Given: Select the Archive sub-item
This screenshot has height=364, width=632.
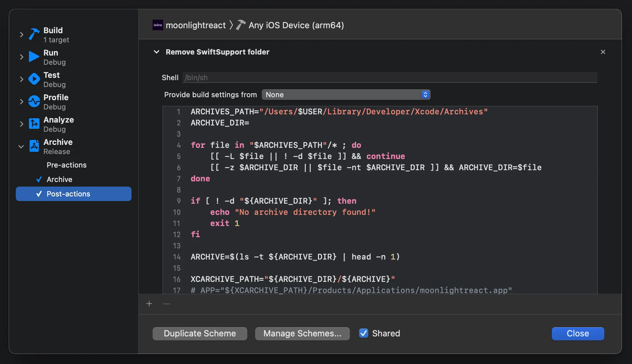Looking at the screenshot, I should (x=59, y=179).
